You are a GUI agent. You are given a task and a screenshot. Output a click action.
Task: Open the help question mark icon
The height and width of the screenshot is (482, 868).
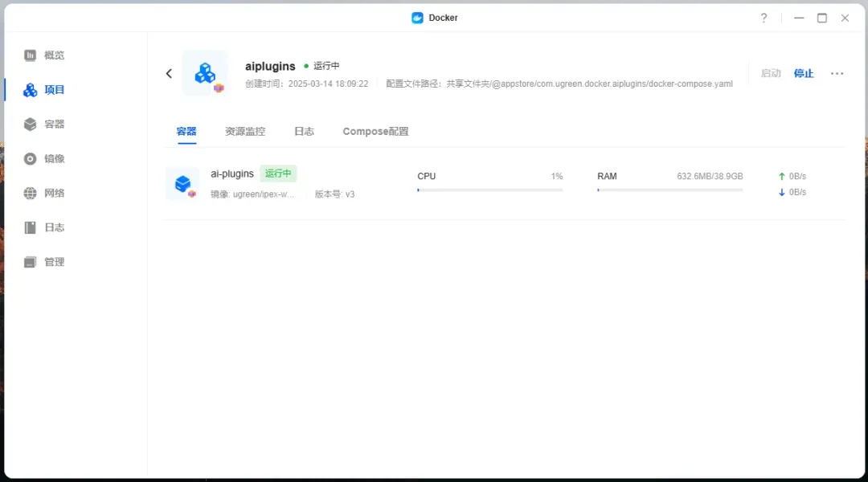(764, 18)
